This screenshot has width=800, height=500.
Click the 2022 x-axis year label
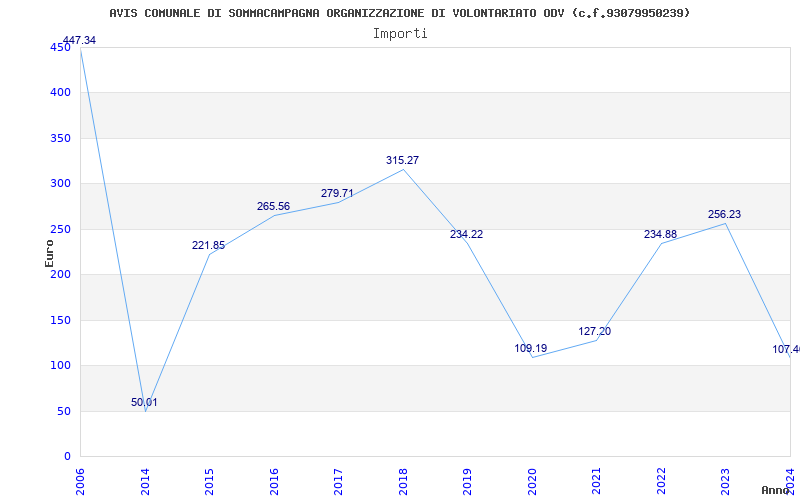[x=661, y=481]
